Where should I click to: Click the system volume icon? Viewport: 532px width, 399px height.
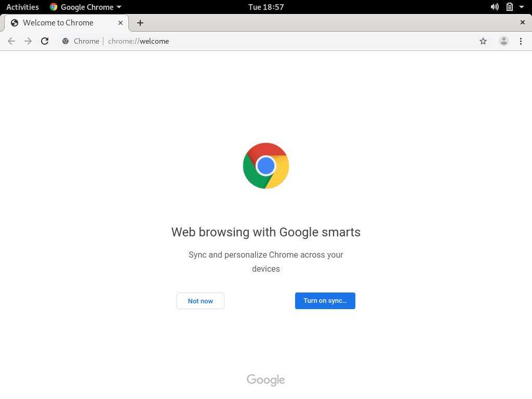pos(495,7)
